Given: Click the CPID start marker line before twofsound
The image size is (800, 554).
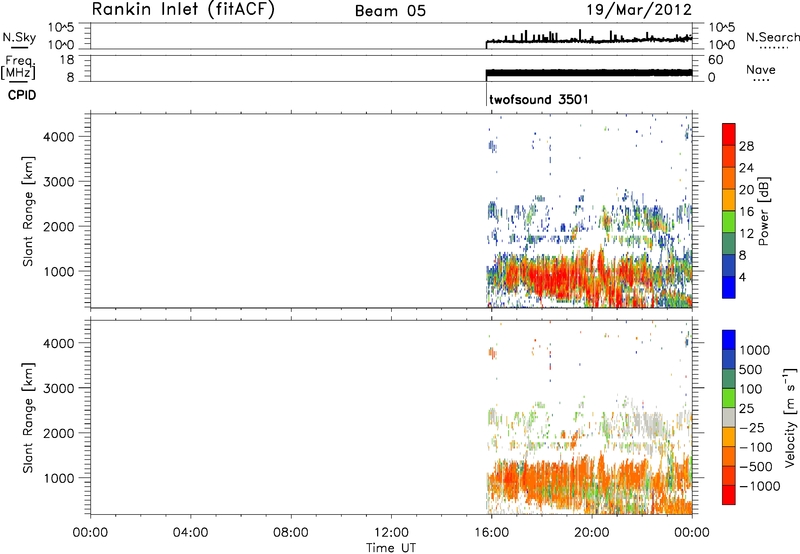Looking at the screenshot, I should coord(486,96).
